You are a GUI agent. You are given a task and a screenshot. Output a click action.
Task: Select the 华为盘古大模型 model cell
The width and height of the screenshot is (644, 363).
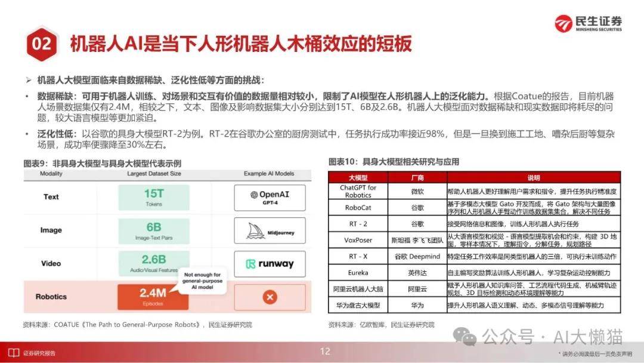(x=358, y=306)
